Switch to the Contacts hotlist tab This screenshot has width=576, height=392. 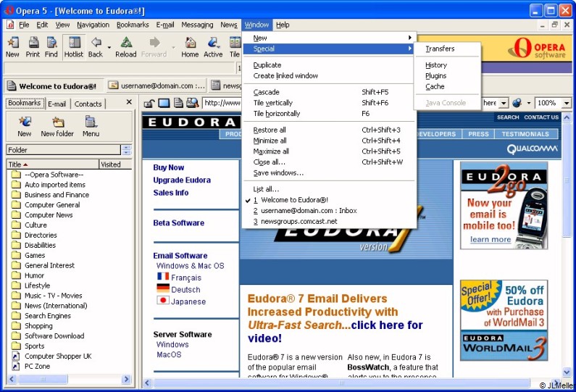(88, 104)
